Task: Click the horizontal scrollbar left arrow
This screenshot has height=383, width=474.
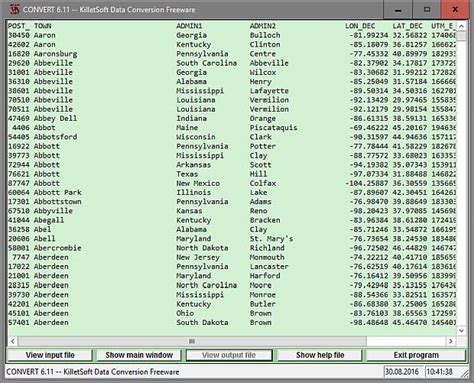Action: [x=13, y=341]
